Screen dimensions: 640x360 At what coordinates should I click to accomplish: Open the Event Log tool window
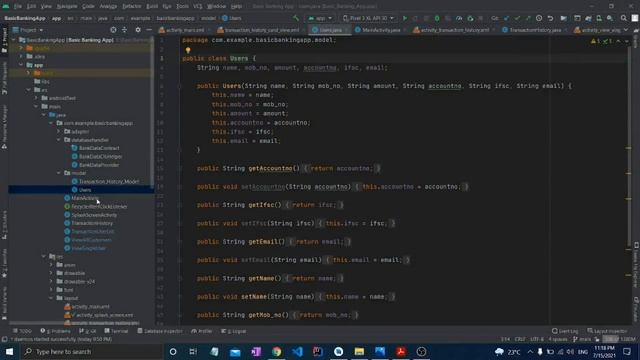coord(565,331)
